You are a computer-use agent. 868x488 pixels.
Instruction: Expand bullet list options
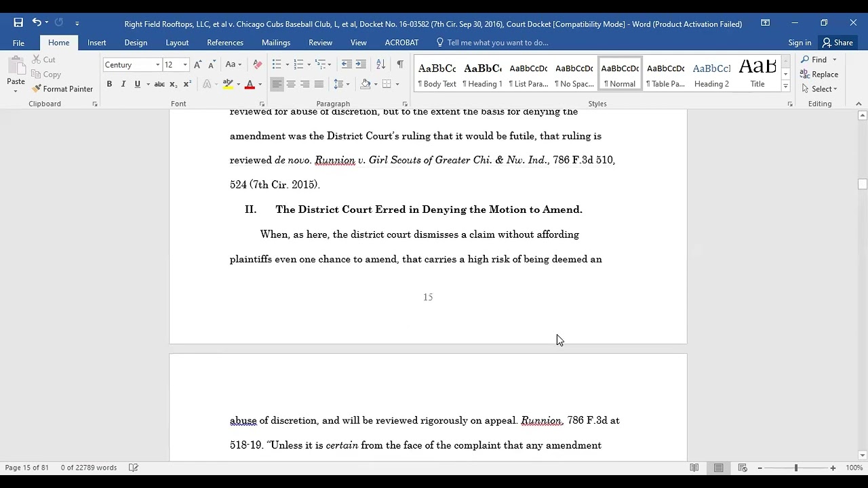[288, 65]
